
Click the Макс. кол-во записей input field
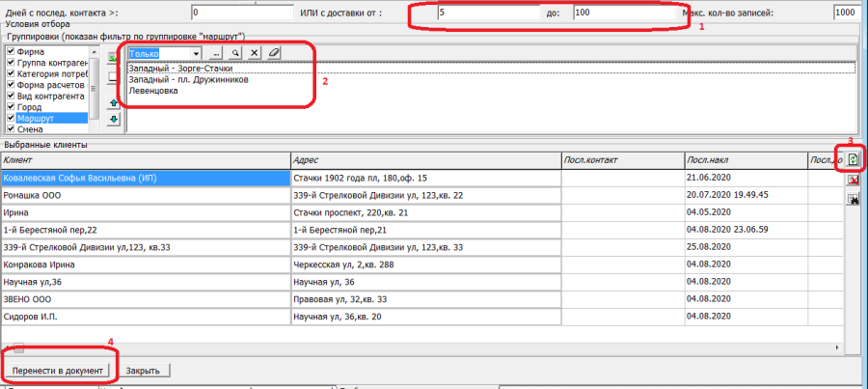(x=849, y=13)
